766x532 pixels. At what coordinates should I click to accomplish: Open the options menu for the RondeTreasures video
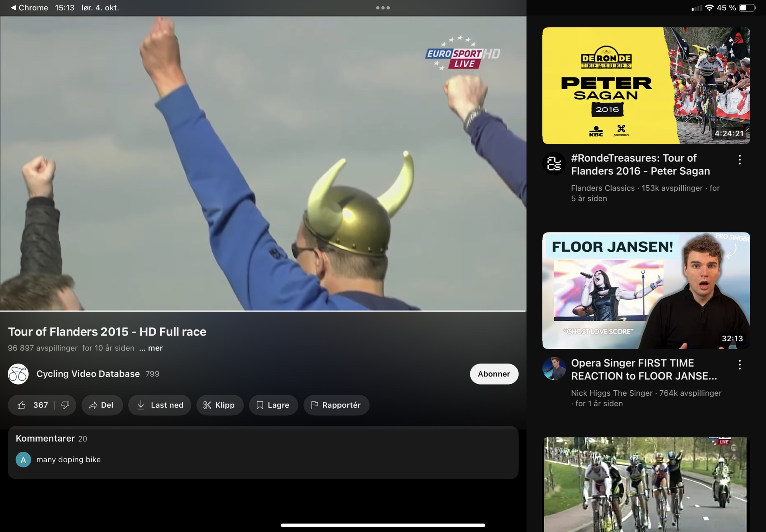click(740, 160)
